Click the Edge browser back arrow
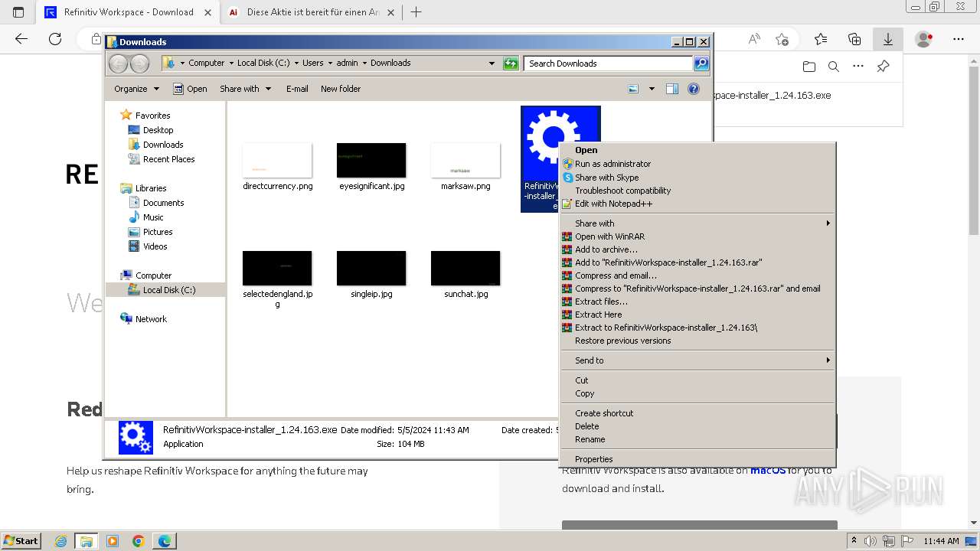This screenshot has width=980, height=551. (21, 39)
